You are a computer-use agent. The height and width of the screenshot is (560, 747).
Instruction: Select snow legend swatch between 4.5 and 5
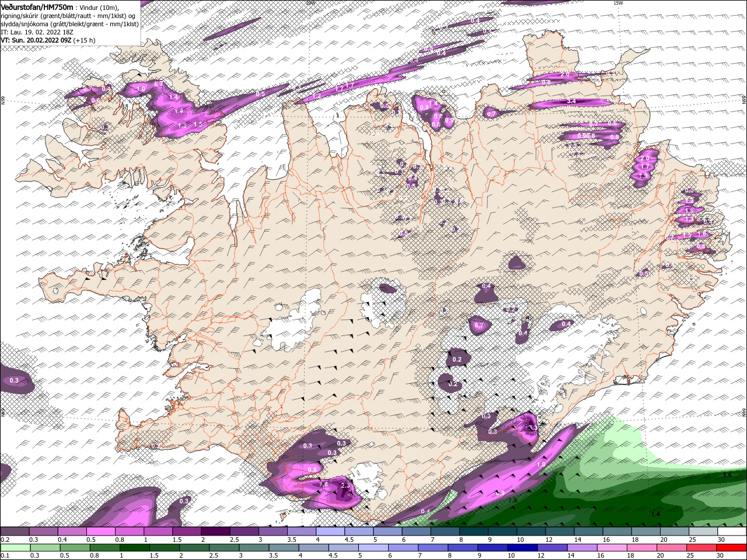pos(358,531)
